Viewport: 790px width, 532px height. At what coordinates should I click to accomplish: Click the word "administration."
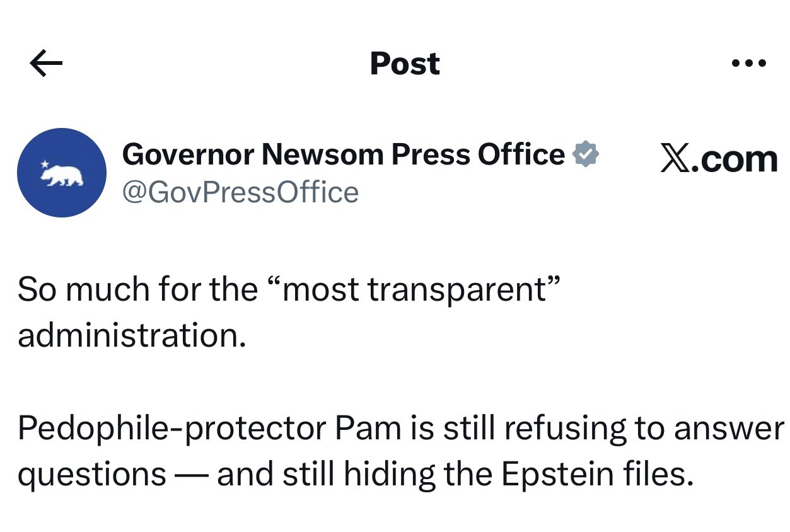pos(131,335)
